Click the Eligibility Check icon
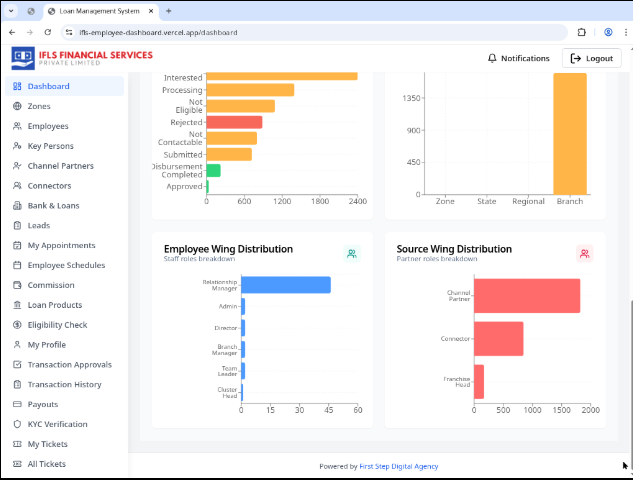Image resolution: width=633 pixels, height=480 pixels. pos(17,325)
